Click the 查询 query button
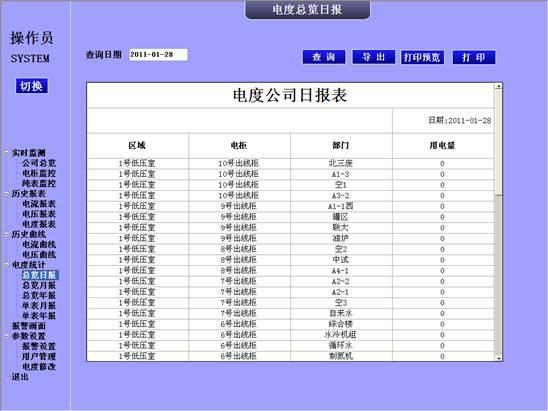Image resolution: width=548 pixels, height=411 pixels. [324, 57]
